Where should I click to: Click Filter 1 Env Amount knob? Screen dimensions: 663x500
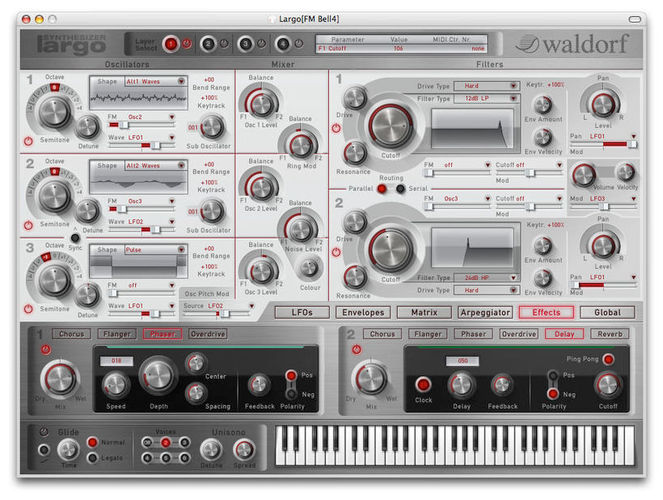(x=543, y=104)
